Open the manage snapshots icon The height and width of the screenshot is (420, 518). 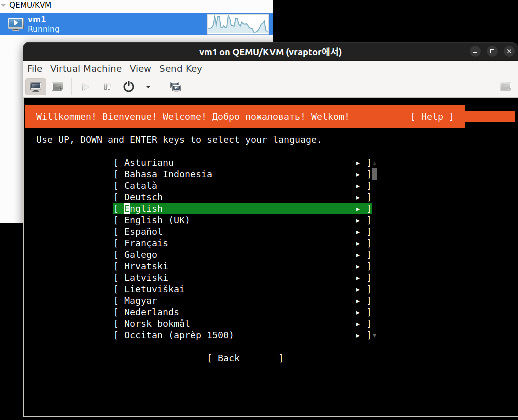pyautogui.click(x=176, y=87)
